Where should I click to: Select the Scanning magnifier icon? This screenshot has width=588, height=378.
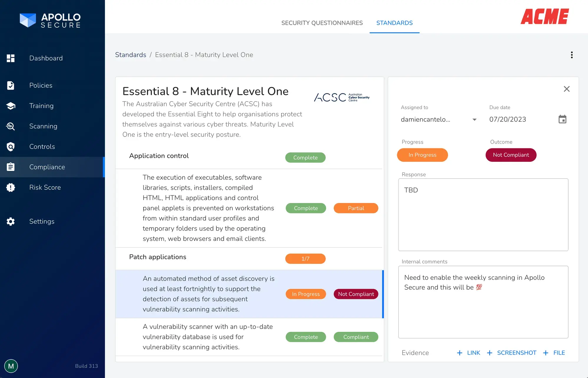(x=11, y=126)
